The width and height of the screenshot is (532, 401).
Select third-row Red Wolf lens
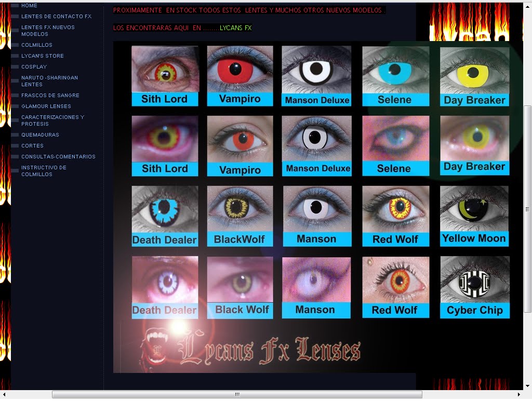pyautogui.click(x=395, y=209)
